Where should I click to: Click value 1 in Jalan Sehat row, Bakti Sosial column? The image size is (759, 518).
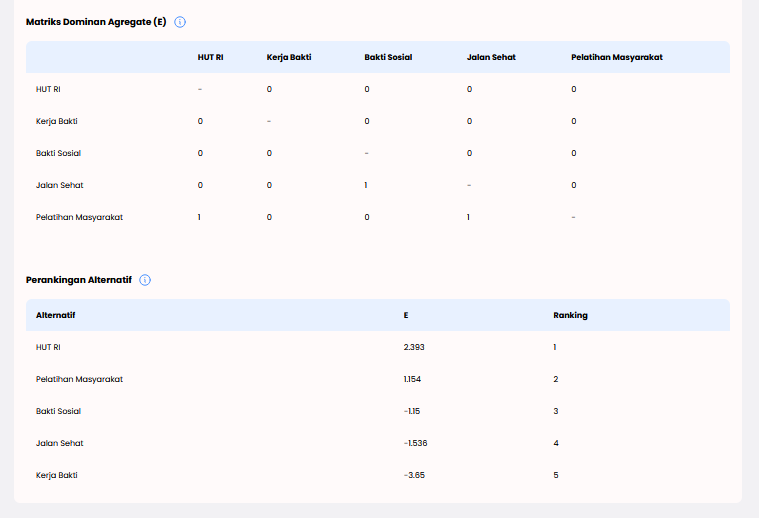366,185
